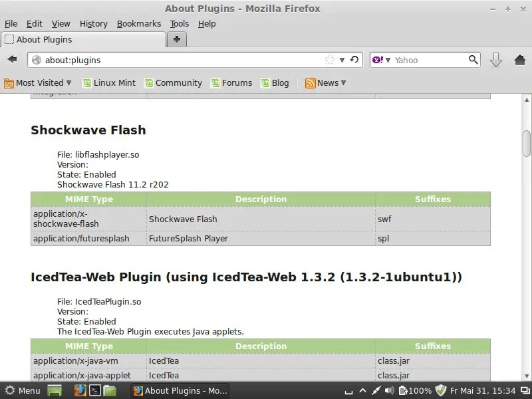Click the Yahoo search engine icon

tap(377, 60)
